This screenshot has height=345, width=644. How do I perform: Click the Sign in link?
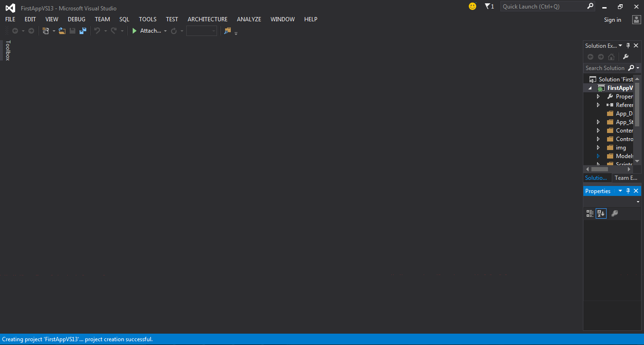[x=613, y=20]
